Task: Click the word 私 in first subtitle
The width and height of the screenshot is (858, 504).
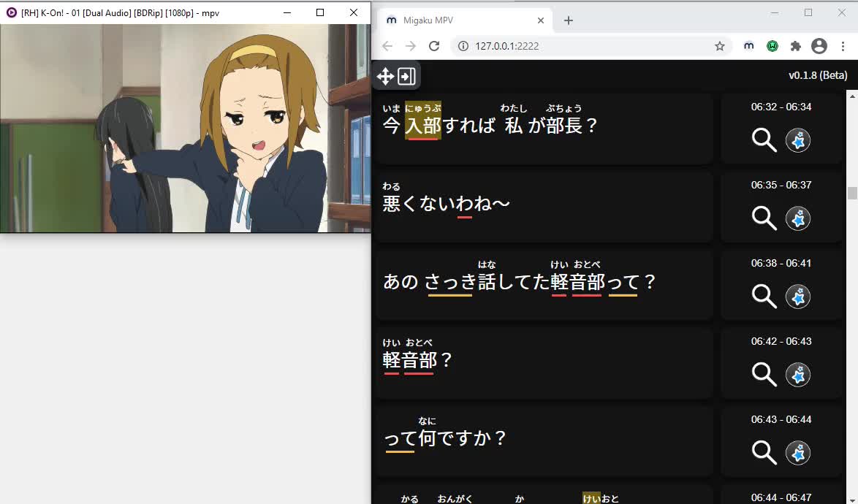Action: tap(513, 126)
